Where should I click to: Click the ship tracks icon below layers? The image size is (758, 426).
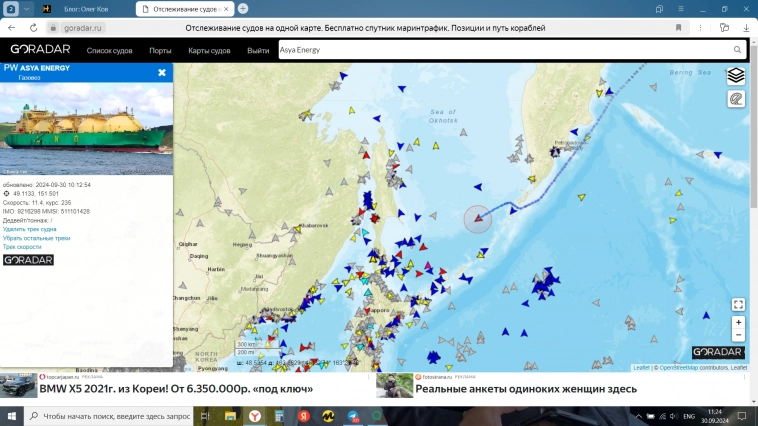pos(736,98)
